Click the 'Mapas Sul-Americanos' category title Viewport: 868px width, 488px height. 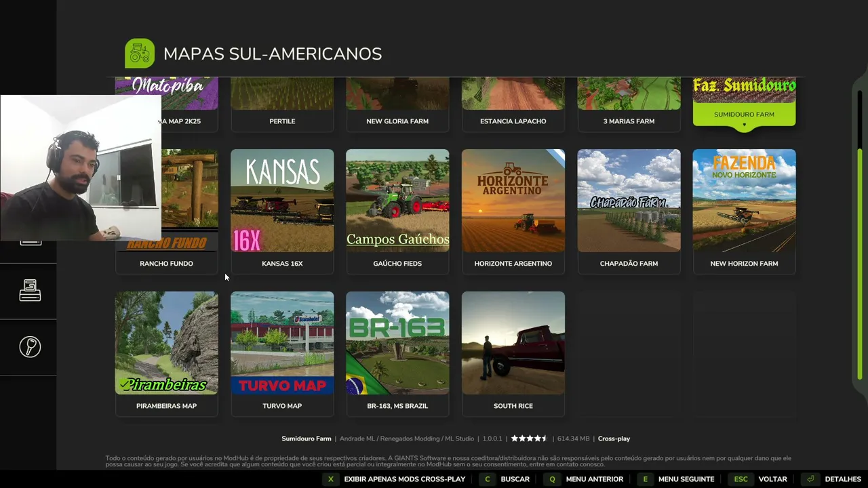(273, 54)
